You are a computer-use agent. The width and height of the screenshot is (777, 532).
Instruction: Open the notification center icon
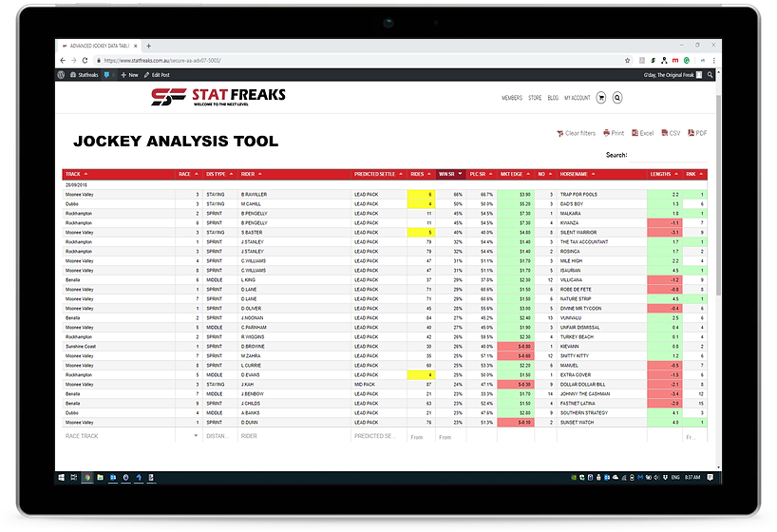711,478
